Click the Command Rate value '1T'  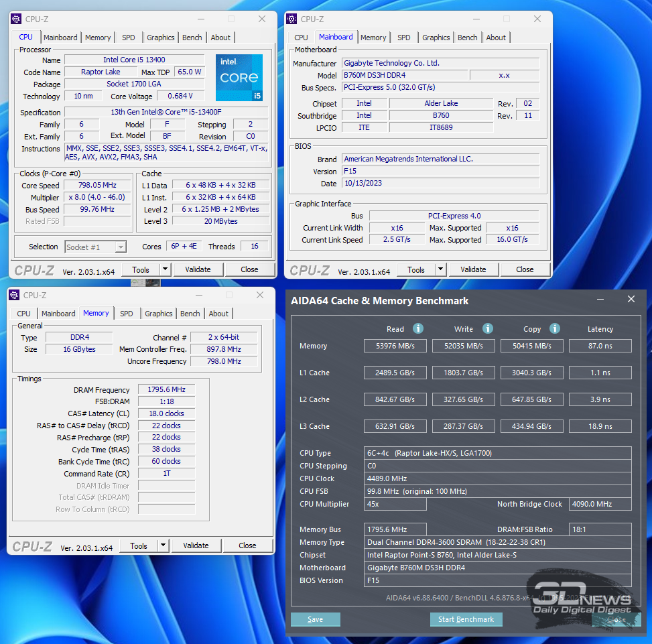tap(166, 474)
